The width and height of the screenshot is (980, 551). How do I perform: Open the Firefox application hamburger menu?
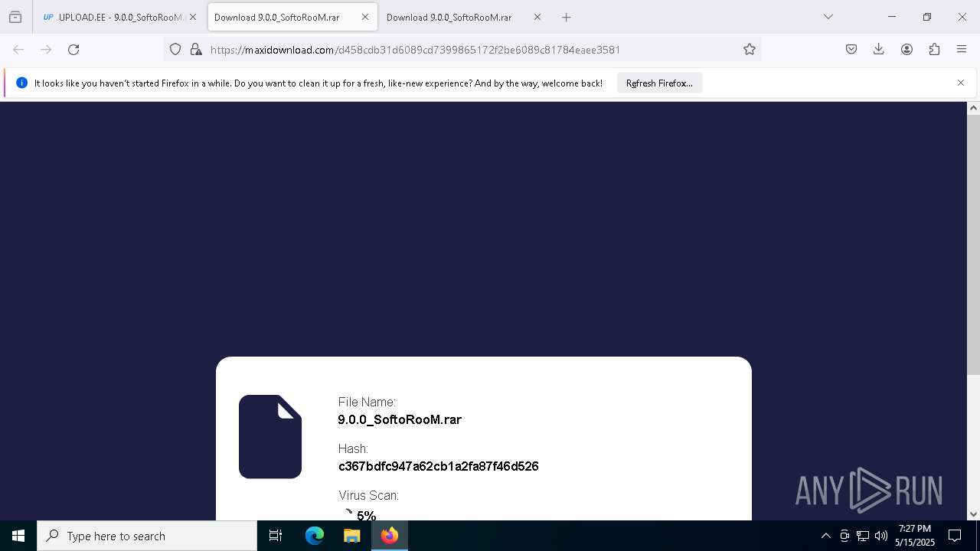click(x=962, y=49)
